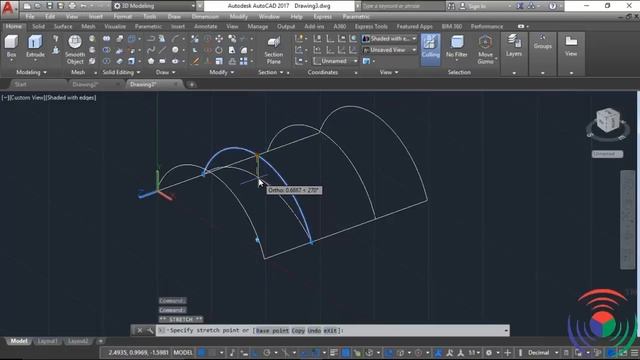Toggle the MODEL space button in status bar
This screenshot has height=360, width=640.
click(183, 353)
